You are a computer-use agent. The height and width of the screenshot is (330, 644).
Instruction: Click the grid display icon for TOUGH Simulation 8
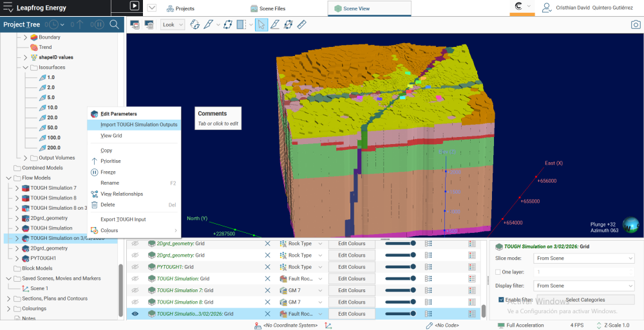[428, 302]
